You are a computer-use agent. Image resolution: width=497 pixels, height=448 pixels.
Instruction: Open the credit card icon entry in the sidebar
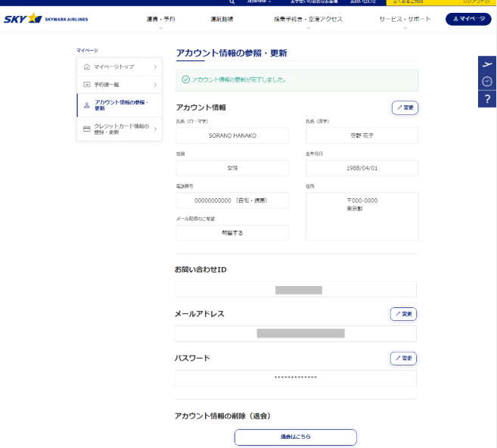pos(120,129)
